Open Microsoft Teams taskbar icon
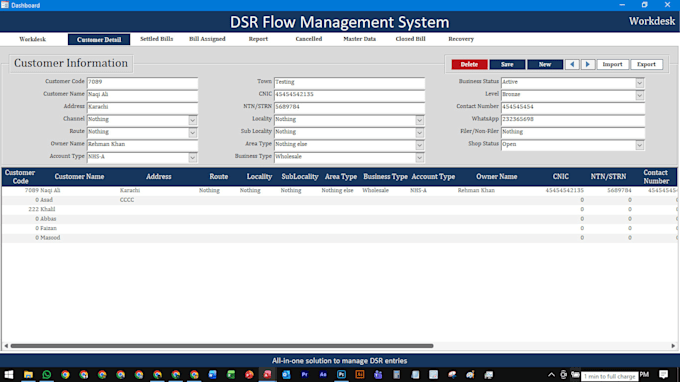This screenshot has width=680, height=382. (x=378, y=375)
